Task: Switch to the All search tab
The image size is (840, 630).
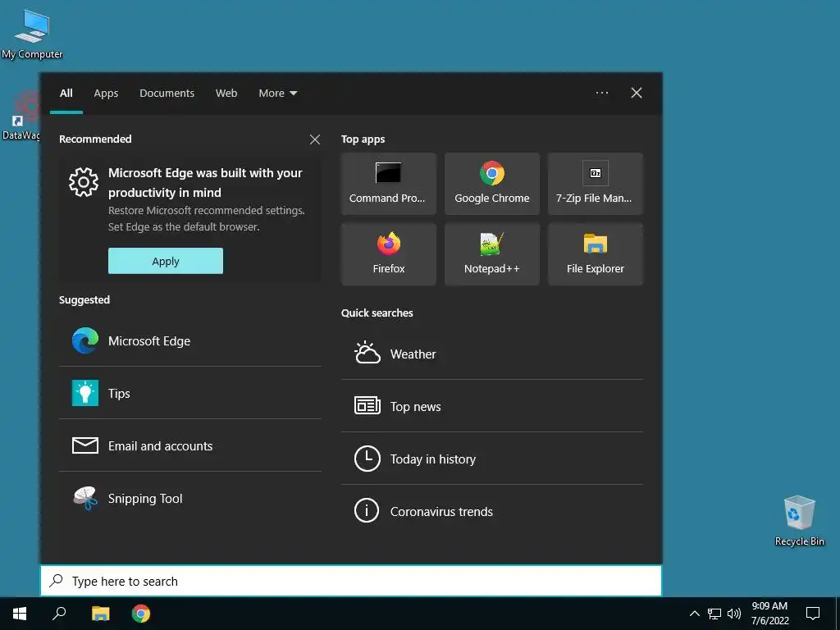Action: 66,94
